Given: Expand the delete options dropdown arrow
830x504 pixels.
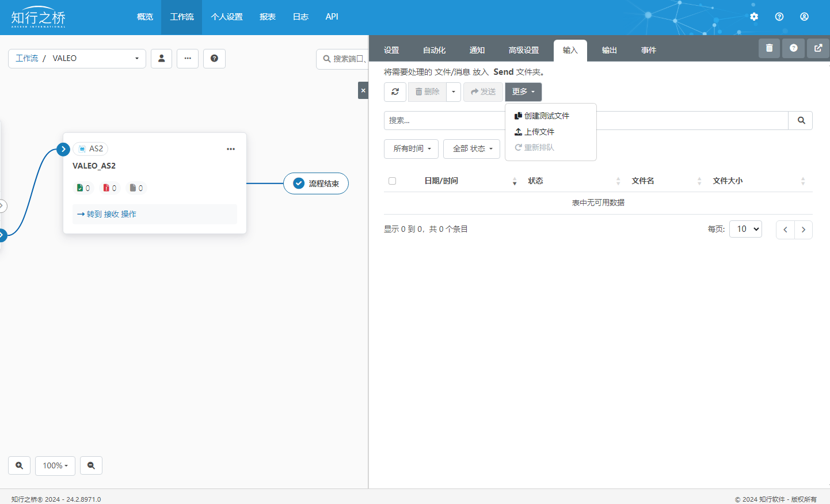Looking at the screenshot, I should tap(454, 92).
